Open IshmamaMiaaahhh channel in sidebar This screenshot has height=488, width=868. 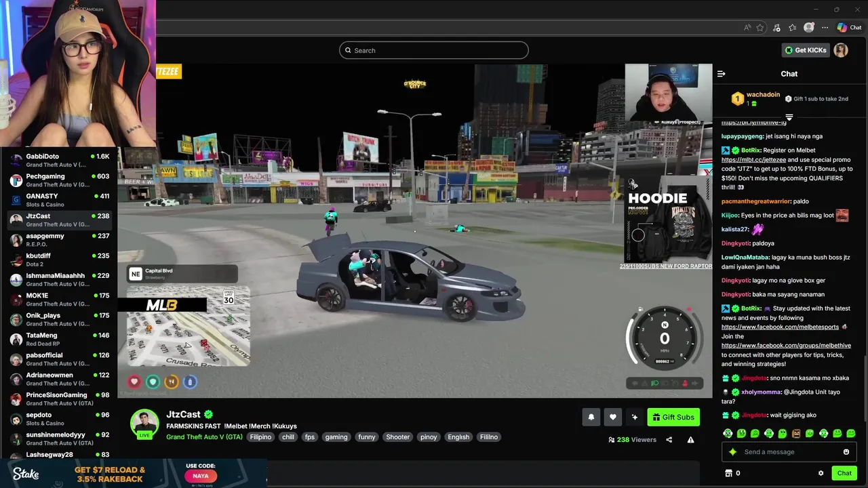click(x=59, y=279)
